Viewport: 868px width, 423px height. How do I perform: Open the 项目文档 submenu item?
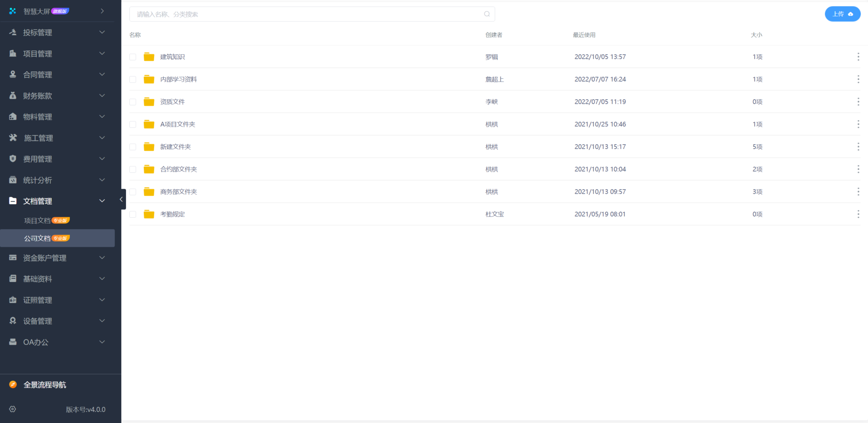coord(37,221)
